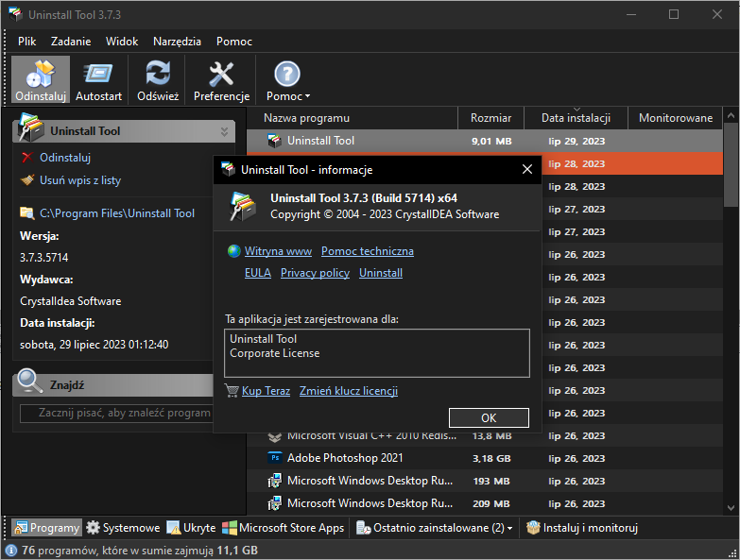Click the Uninstall link in dialog

(381, 273)
